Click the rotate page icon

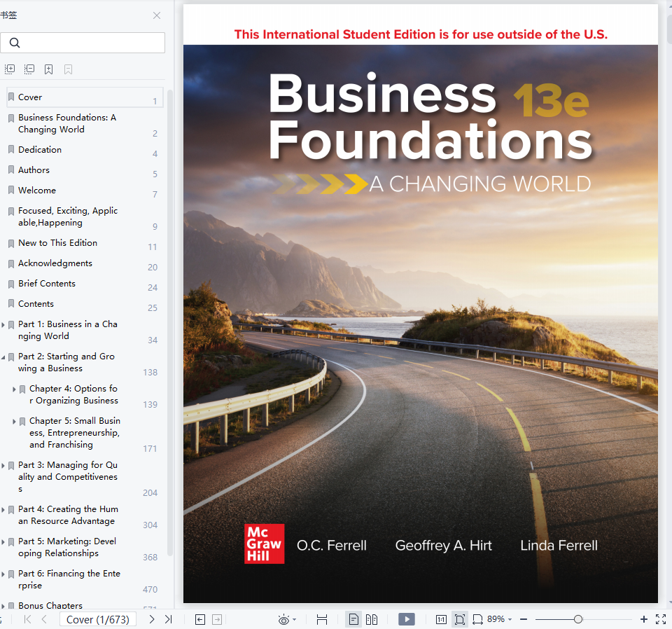click(477, 620)
